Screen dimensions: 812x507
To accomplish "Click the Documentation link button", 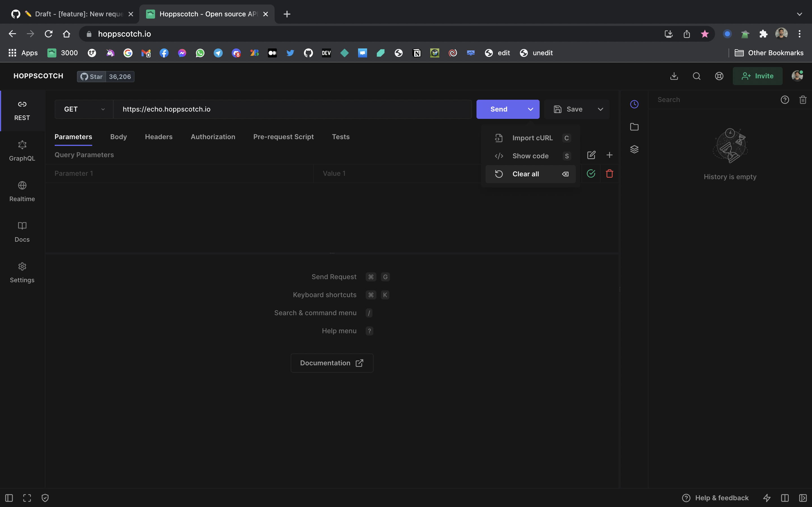I will [x=332, y=363].
